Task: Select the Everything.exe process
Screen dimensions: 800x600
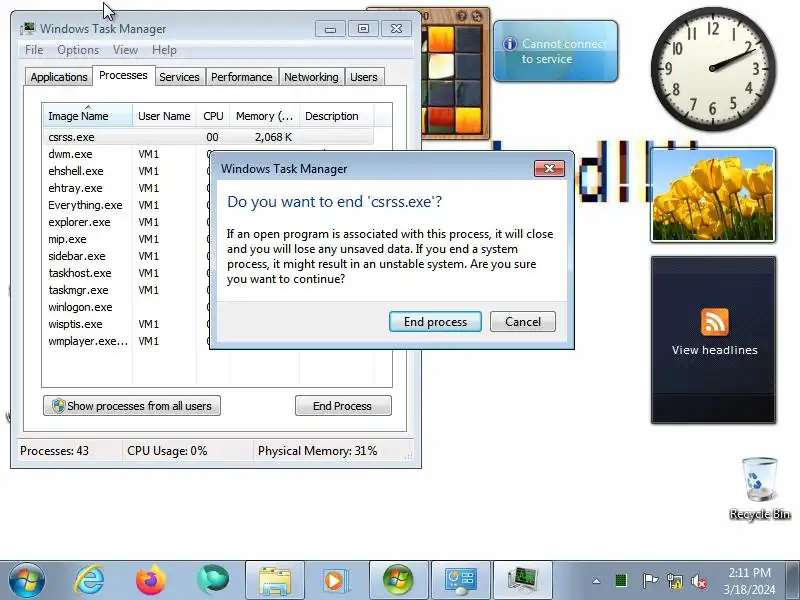Action: [85, 205]
